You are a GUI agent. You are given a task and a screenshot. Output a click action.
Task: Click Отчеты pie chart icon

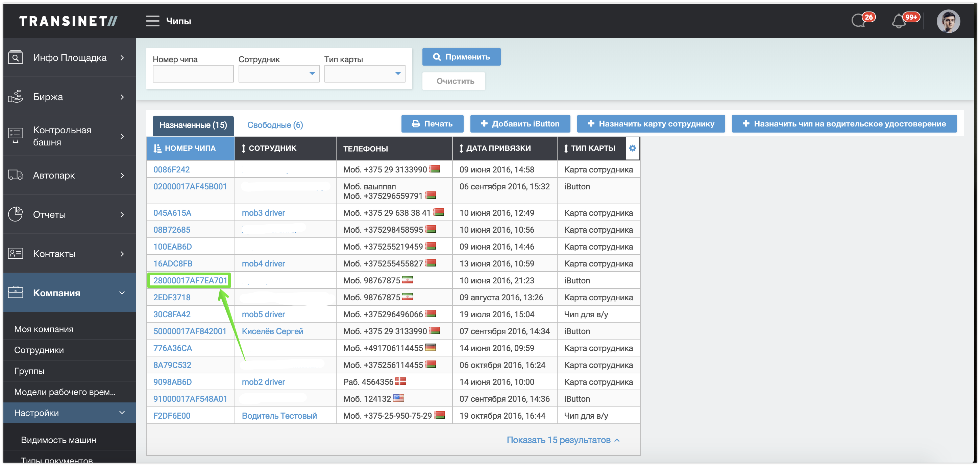tap(16, 214)
